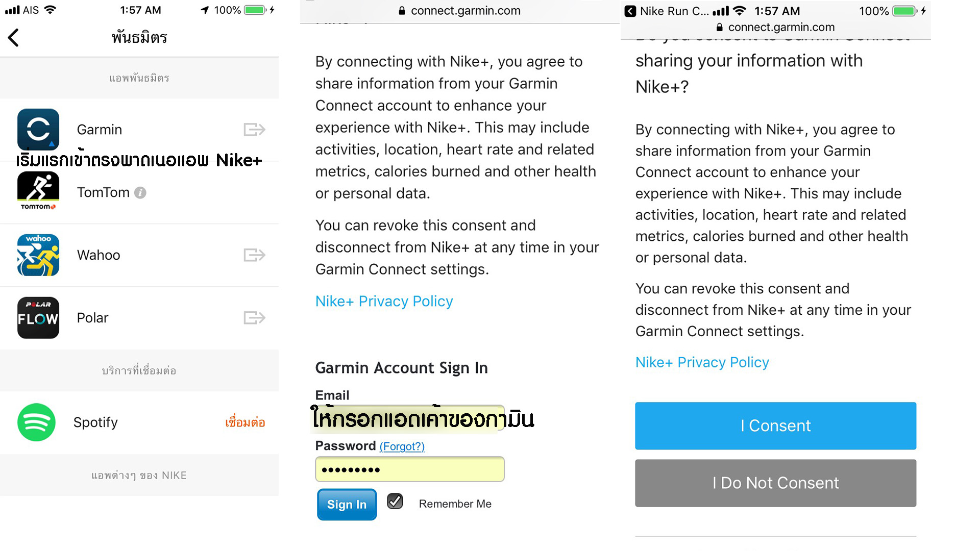
Task: Tap the orange Spotify connect link
Action: 245,422
